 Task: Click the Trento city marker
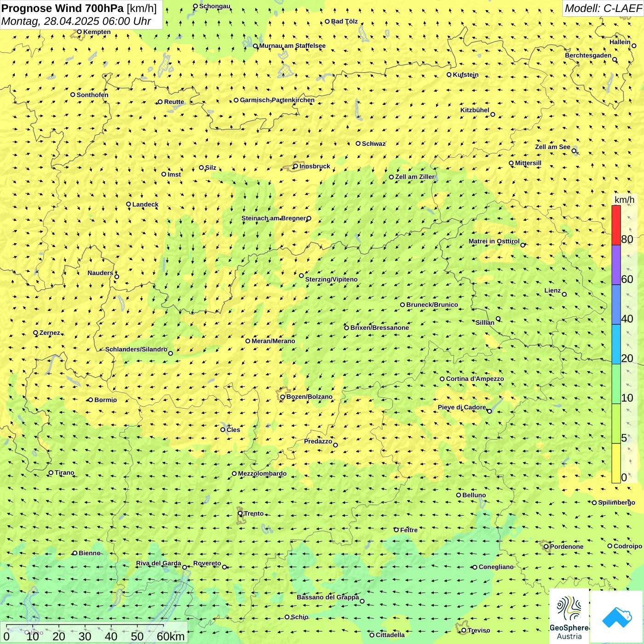click(x=240, y=513)
